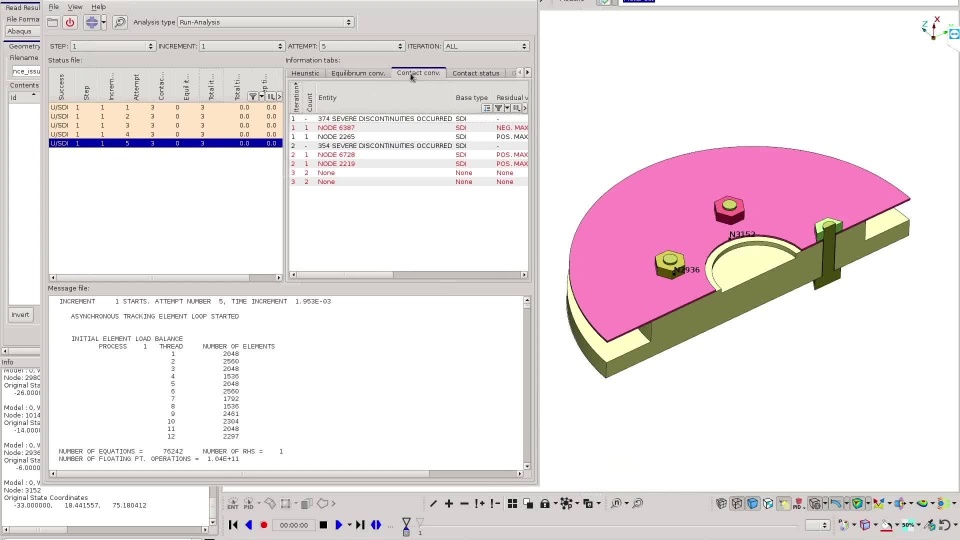Click the animation time field 00:00:00
The width and height of the screenshot is (960, 540).
[294, 525]
